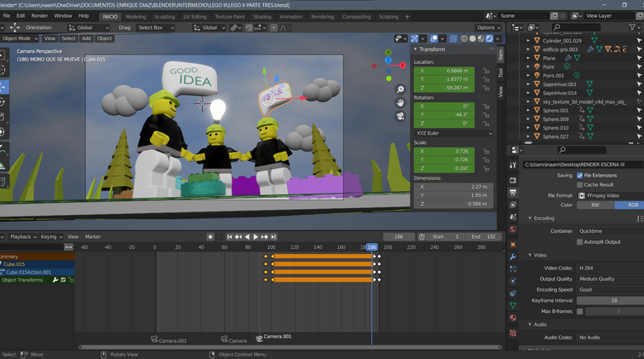644x359 pixels.
Task: Jump to the timeline end frame
Action: 273,237
